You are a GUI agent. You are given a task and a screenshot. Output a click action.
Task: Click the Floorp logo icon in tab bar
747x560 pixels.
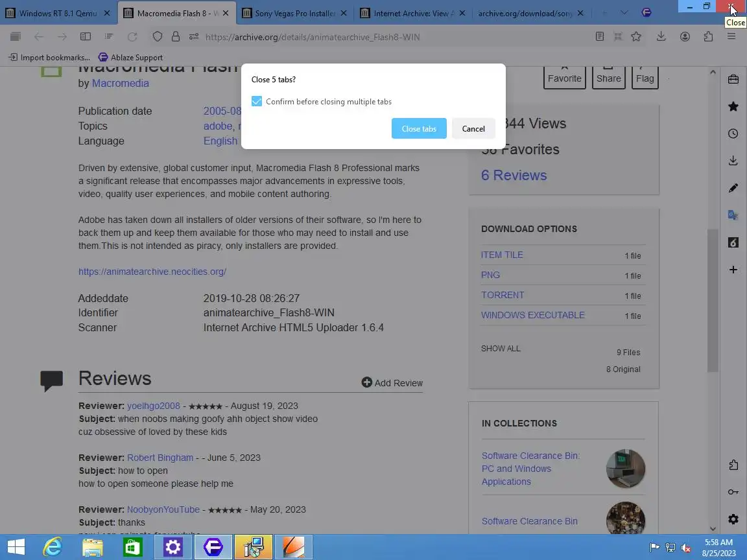[x=646, y=13]
